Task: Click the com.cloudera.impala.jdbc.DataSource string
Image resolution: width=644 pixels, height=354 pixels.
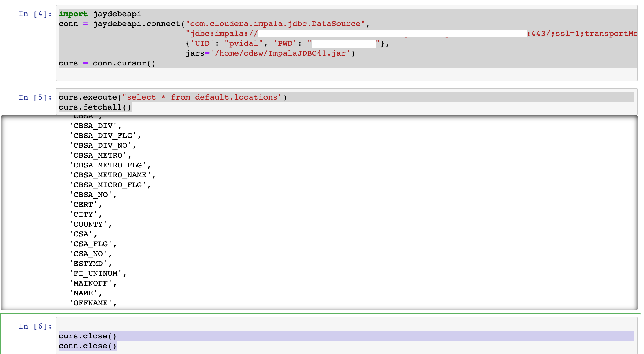Action: 275,24
